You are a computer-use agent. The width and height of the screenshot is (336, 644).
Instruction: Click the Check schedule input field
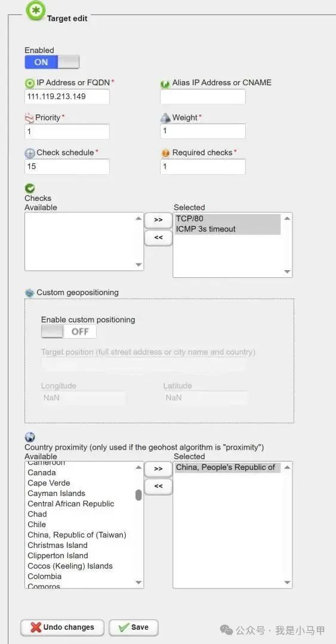click(x=67, y=166)
